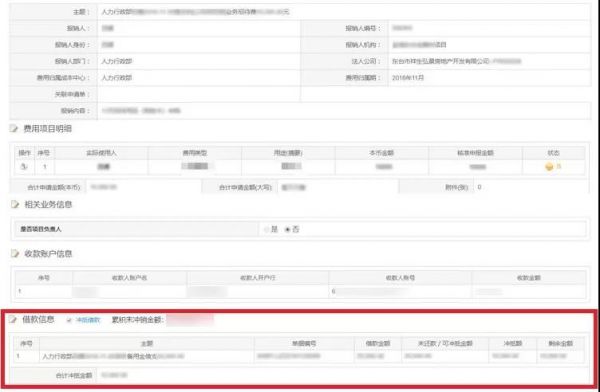
Task: Click the 费用类型 column header
Action: click(195, 153)
